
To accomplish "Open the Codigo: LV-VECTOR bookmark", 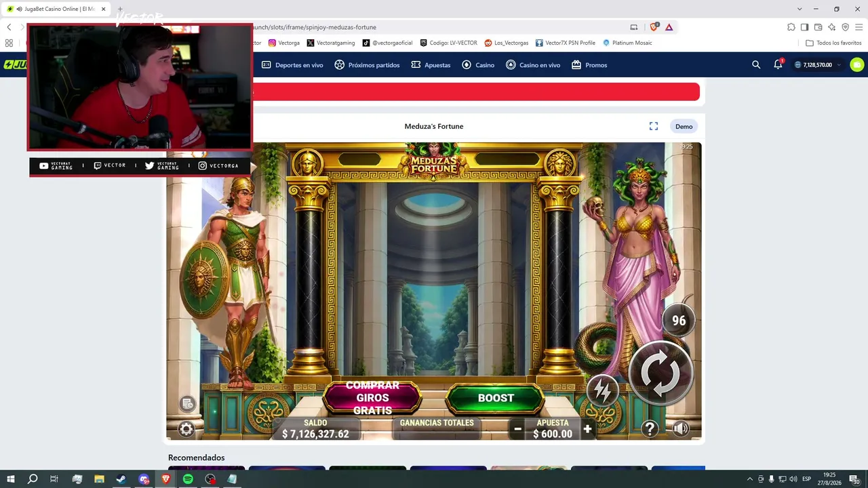I will pos(448,43).
